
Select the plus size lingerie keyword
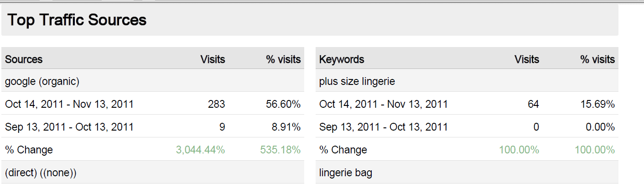point(357,82)
